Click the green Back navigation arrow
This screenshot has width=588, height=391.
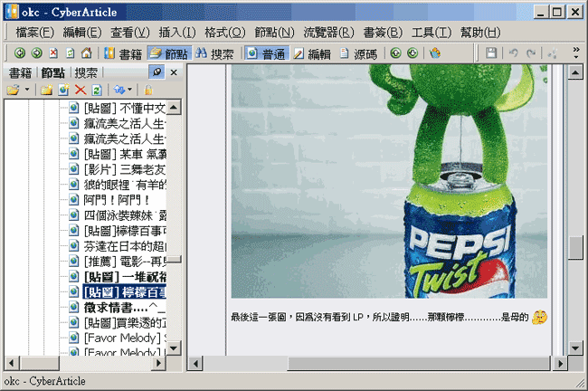tap(20, 53)
